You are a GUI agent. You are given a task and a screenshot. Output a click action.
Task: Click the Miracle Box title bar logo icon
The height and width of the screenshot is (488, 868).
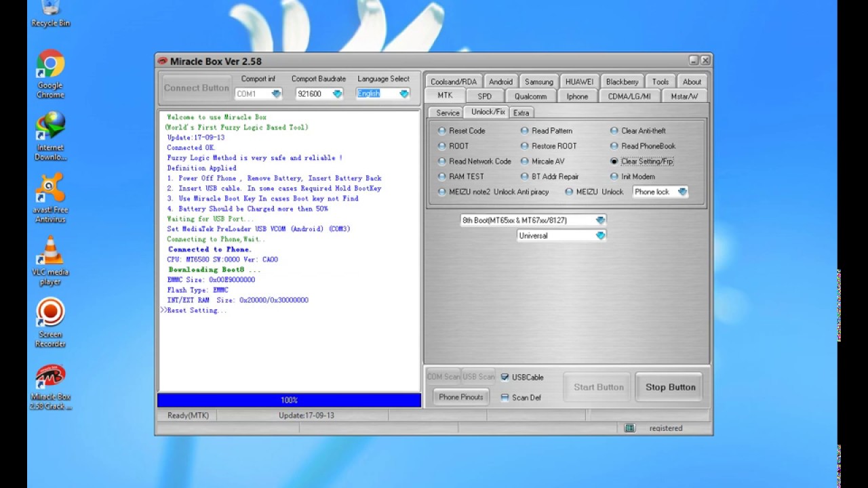(x=163, y=61)
